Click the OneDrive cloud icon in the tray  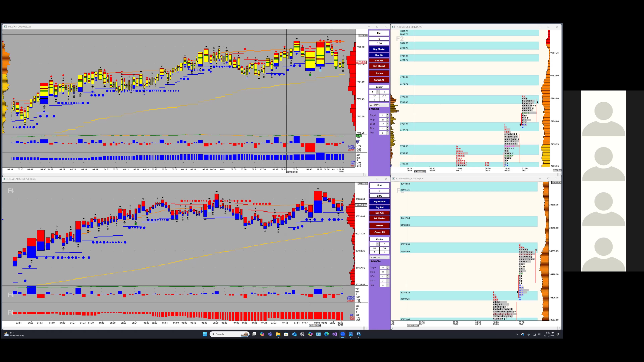click(523, 334)
